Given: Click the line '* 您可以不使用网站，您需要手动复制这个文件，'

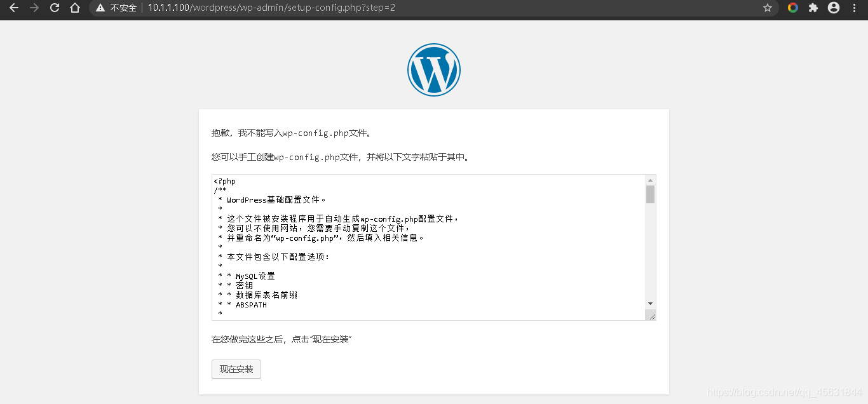Looking at the screenshot, I should (x=315, y=228).
